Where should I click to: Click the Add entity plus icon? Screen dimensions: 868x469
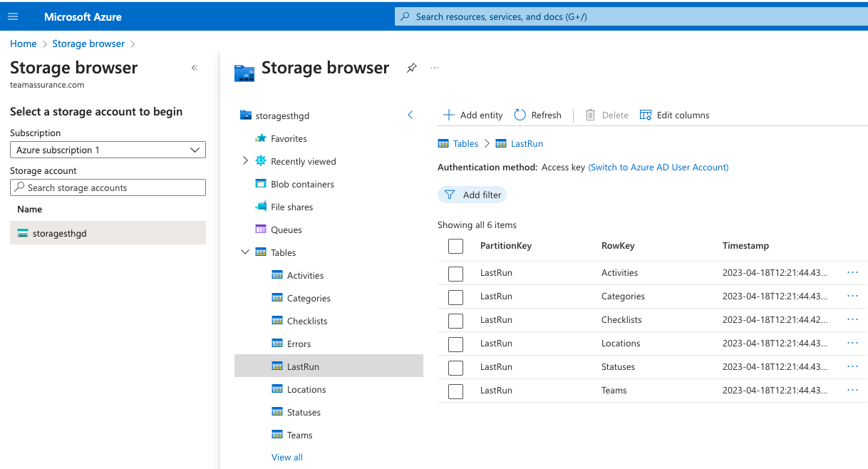click(448, 115)
